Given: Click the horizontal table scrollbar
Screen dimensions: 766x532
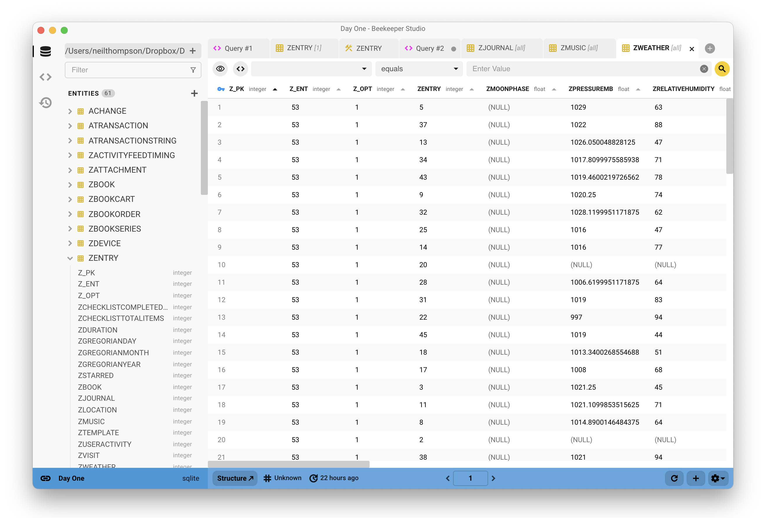Looking at the screenshot, I should [289, 464].
